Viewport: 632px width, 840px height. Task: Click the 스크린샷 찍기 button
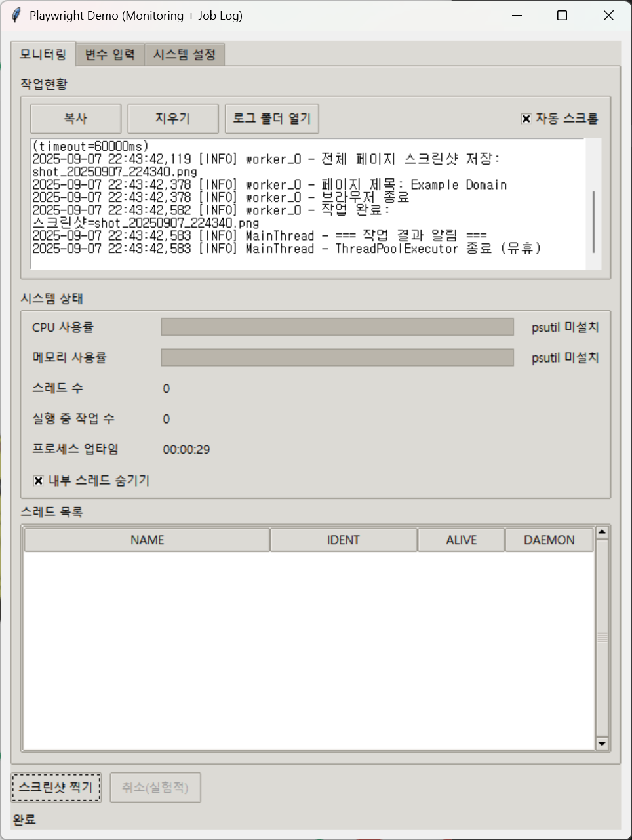click(x=56, y=788)
